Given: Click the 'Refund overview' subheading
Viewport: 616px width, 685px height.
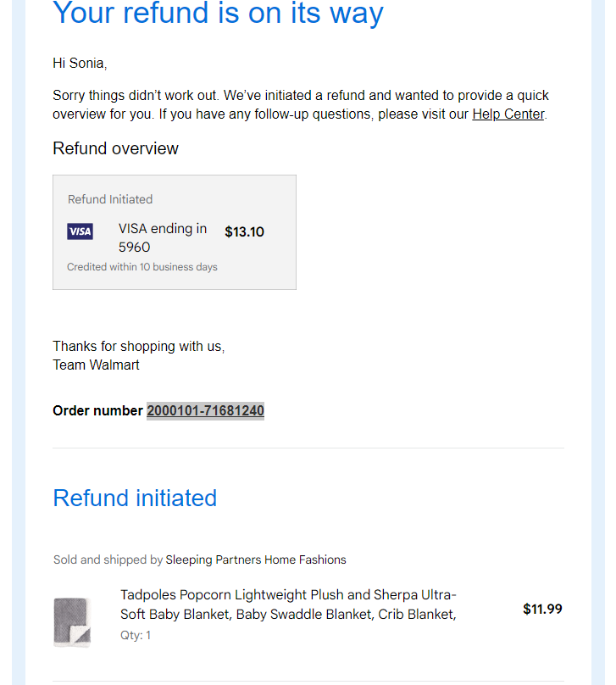Looking at the screenshot, I should [116, 148].
